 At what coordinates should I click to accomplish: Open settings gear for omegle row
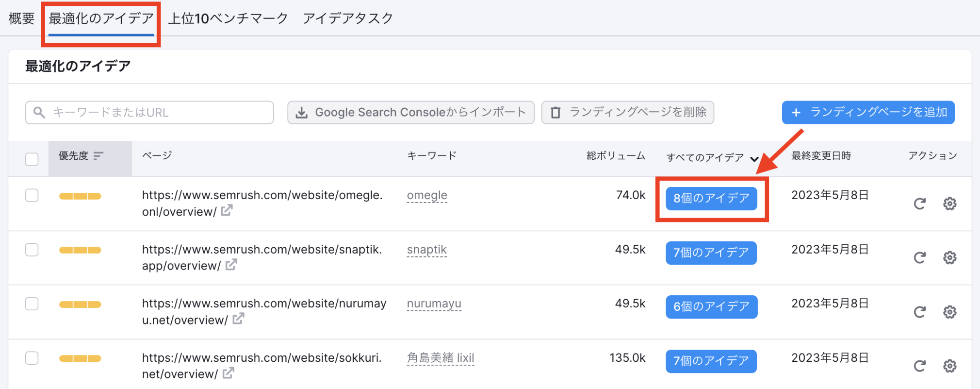coord(950,204)
